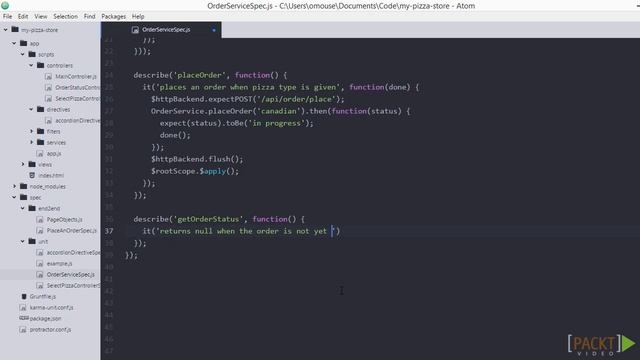Click the PageObjects.js file icon
This screenshot has width=640, height=360.
[40, 219]
